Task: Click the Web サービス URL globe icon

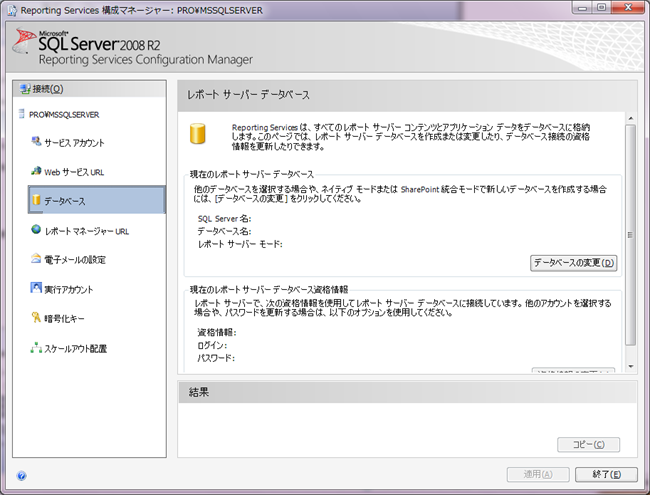Action: pos(36,172)
